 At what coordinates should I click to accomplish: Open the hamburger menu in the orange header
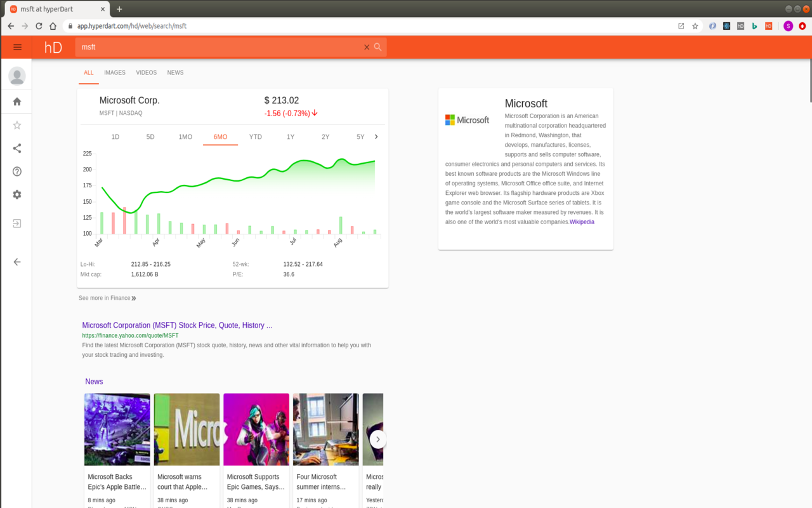coord(17,47)
